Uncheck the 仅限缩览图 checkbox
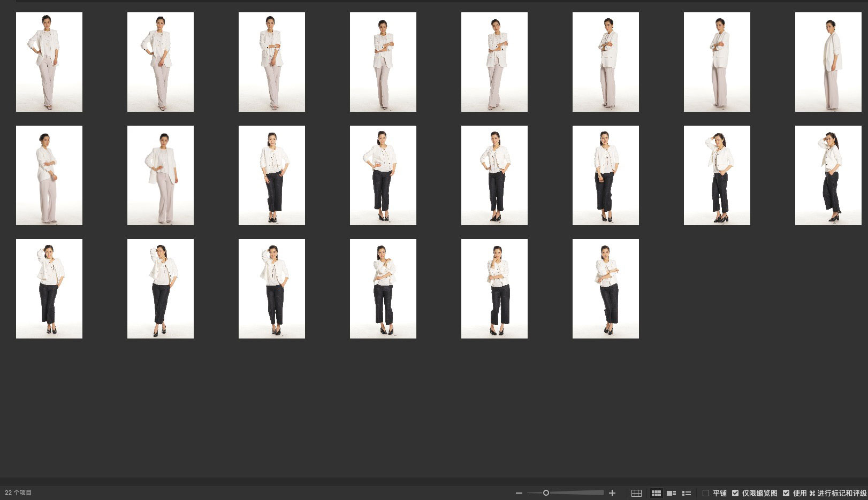 [735, 493]
